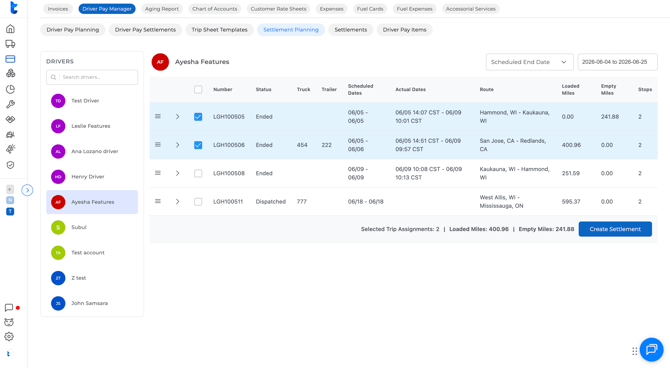This screenshot has height=368, width=670.
Task: Open the Fuel Cards tab
Action: [x=370, y=9]
